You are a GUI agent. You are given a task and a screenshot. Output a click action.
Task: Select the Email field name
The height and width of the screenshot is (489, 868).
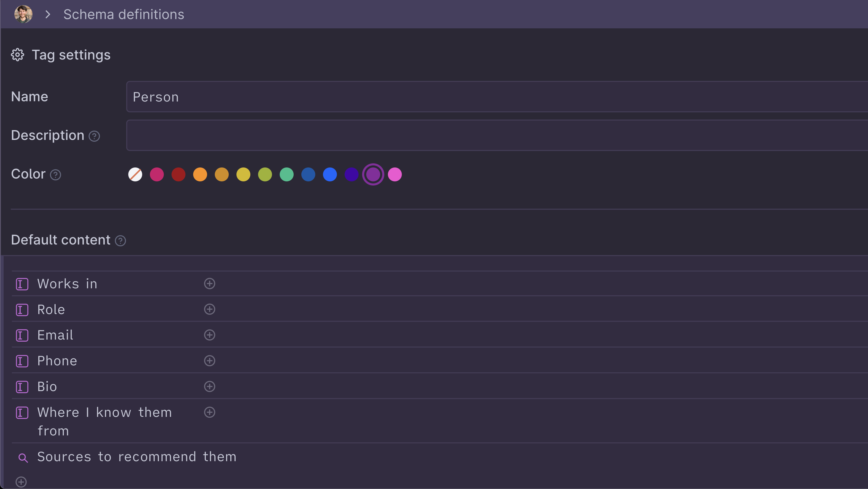55,335
